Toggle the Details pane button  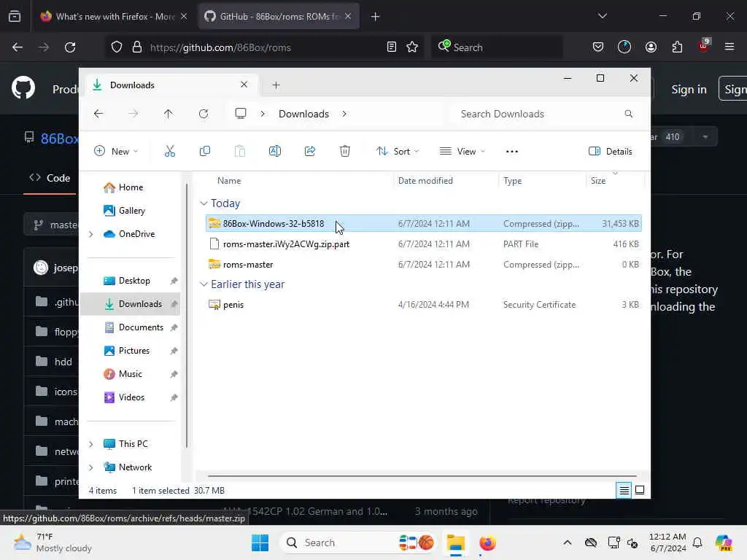click(x=611, y=152)
